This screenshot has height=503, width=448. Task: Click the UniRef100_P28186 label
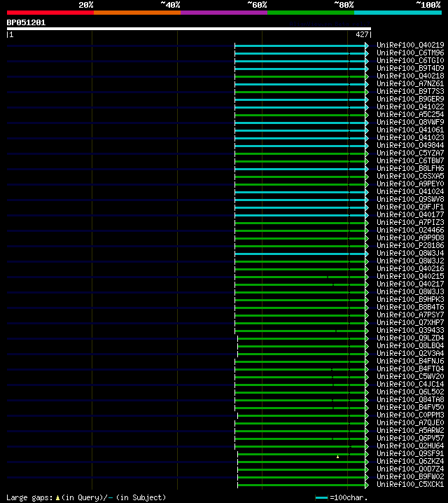pos(410,245)
